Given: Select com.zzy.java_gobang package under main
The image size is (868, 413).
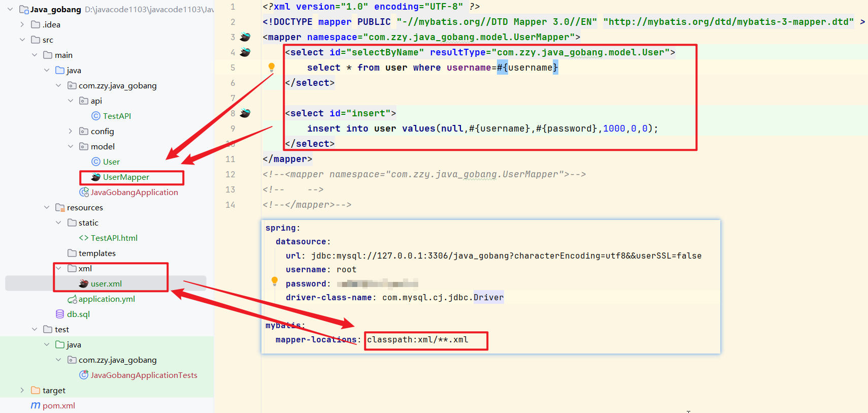Looking at the screenshot, I should [118, 85].
